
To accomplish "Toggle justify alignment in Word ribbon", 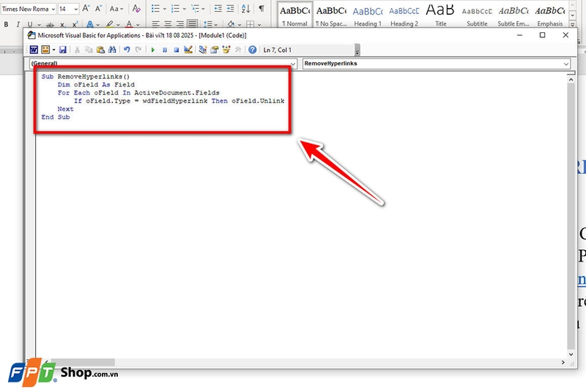I will coord(192,24).
